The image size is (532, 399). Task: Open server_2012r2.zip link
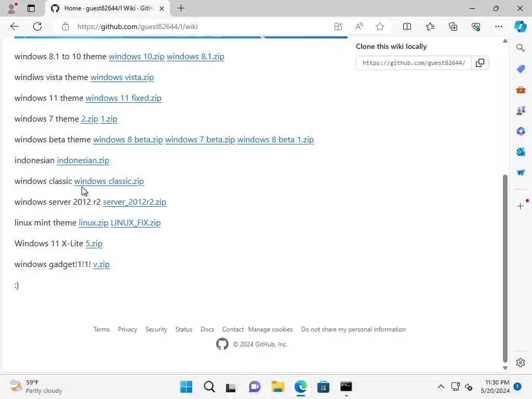(135, 202)
